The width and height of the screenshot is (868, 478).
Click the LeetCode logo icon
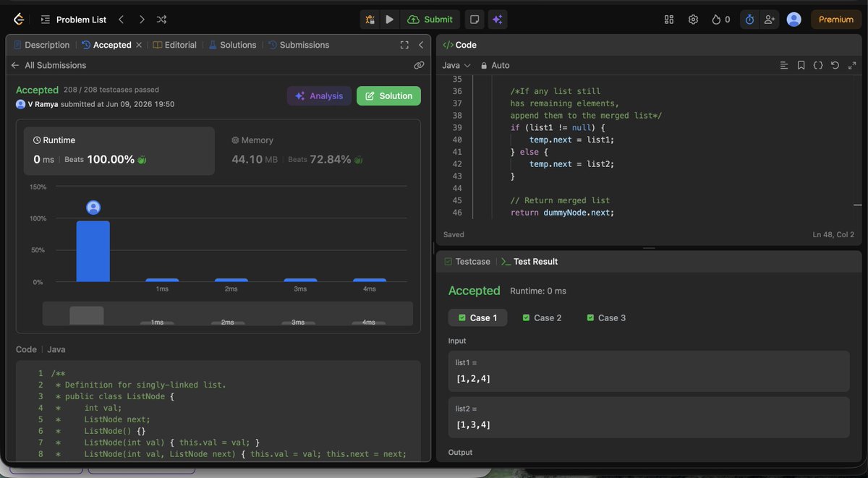(19, 20)
